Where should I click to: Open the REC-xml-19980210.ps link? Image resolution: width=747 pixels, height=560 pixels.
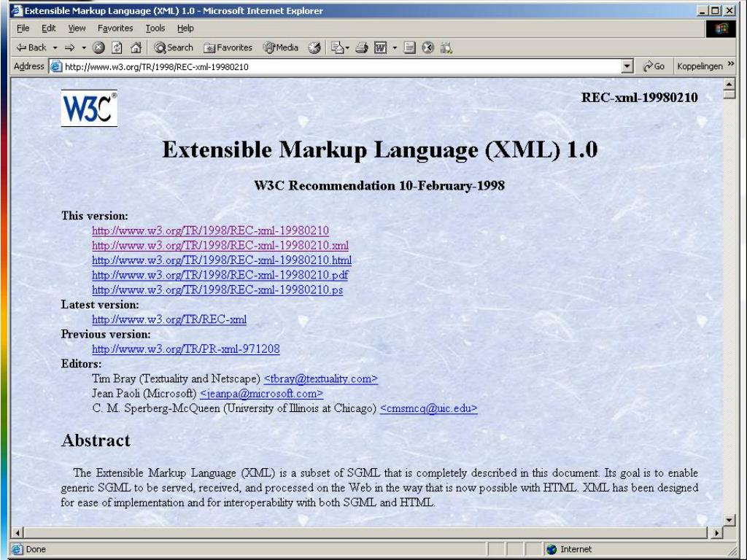pyautogui.click(x=217, y=289)
